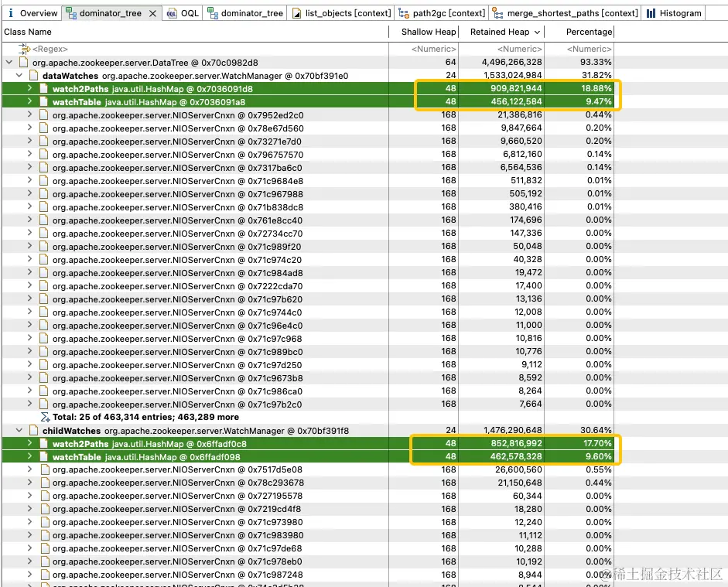Viewport: 728px width, 587px height.
Task: Select NIOServerCnxn @ 0x7317ba6c0 row
Action: (x=308, y=168)
